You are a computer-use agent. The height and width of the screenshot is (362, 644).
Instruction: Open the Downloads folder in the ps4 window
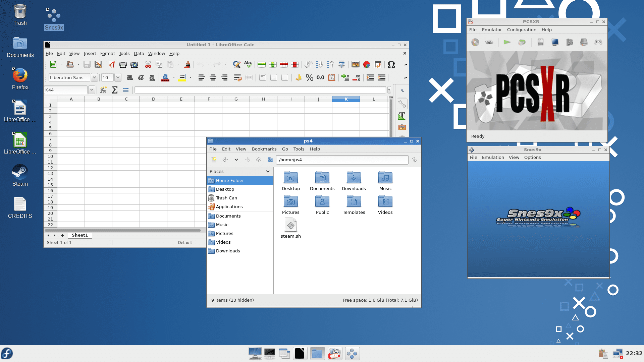point(354,181)
